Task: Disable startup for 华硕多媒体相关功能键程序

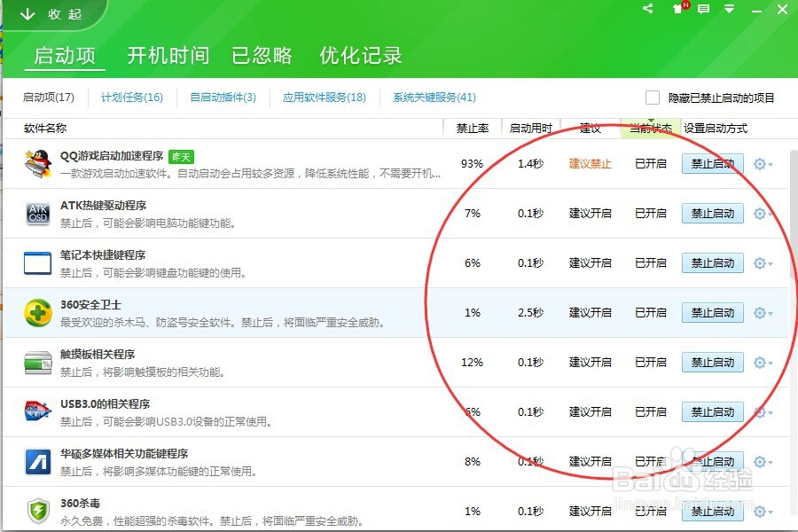Action: click(713, 462)
